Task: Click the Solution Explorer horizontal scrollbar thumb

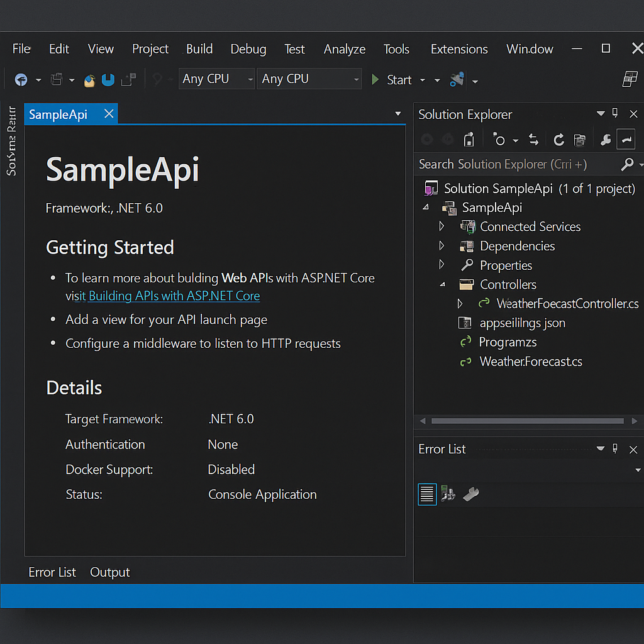Action: [x=528, y=421]
